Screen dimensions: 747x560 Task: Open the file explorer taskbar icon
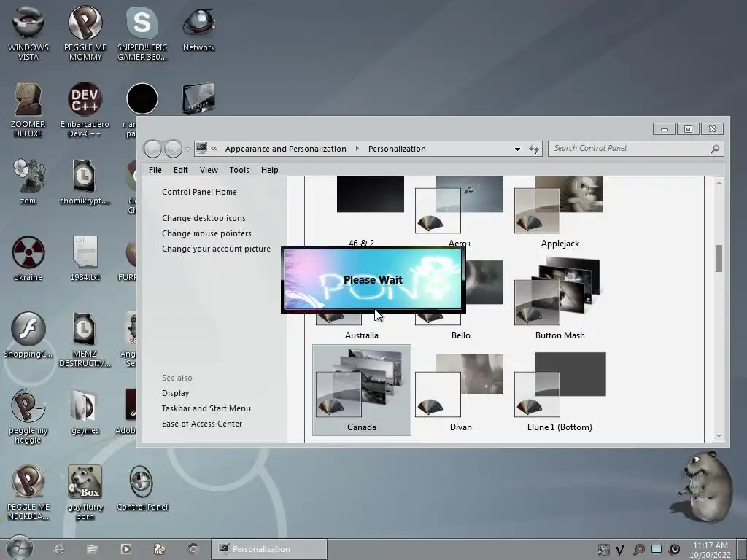coord(93,549)
